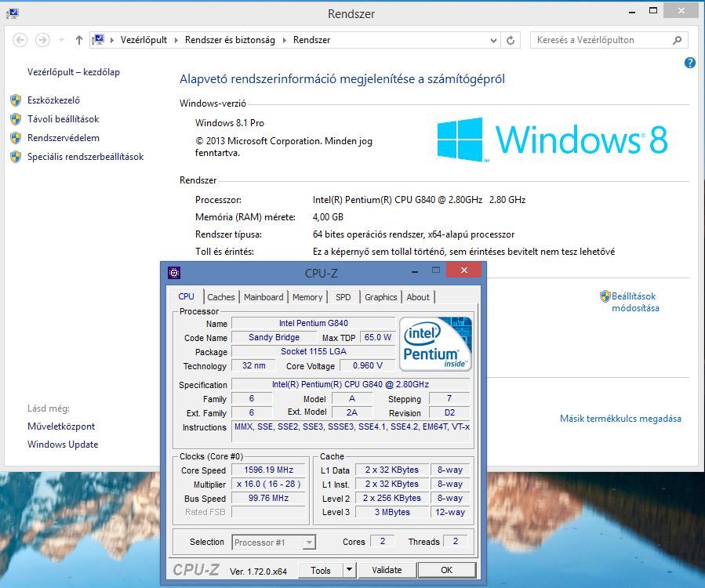This screenshot has width=705, height=588.
Task: Click Másik termékkulcs megadása link
Action: 620,419
